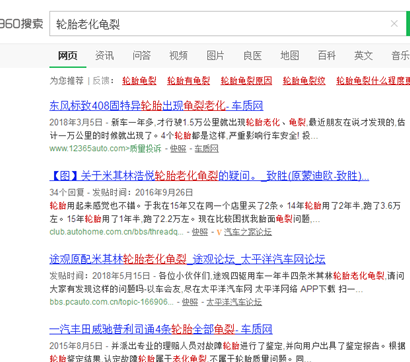Click the 汽车之家论坛 source link
This screenshot has height=362, width=410.
(248, 232)
